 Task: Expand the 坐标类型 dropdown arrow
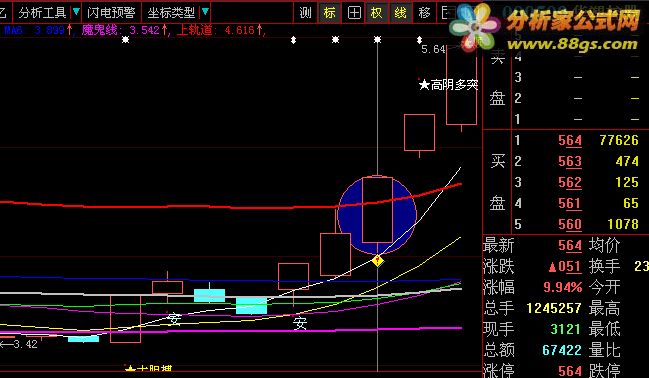click(x=205, y=12)
